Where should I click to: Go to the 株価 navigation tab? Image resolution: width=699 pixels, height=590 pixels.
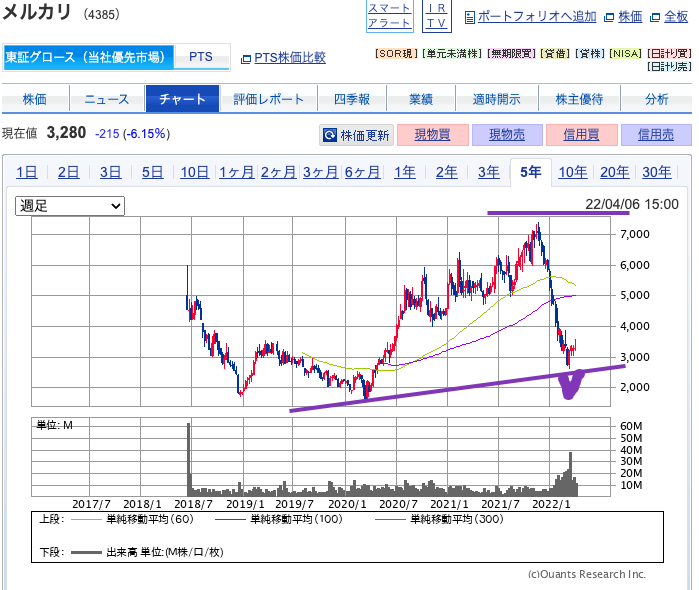(35, 99)
